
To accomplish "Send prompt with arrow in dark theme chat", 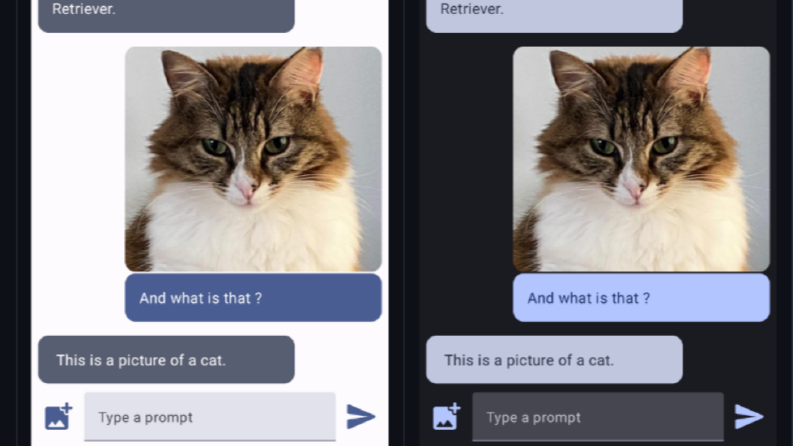I will click(x=748, y=416).
